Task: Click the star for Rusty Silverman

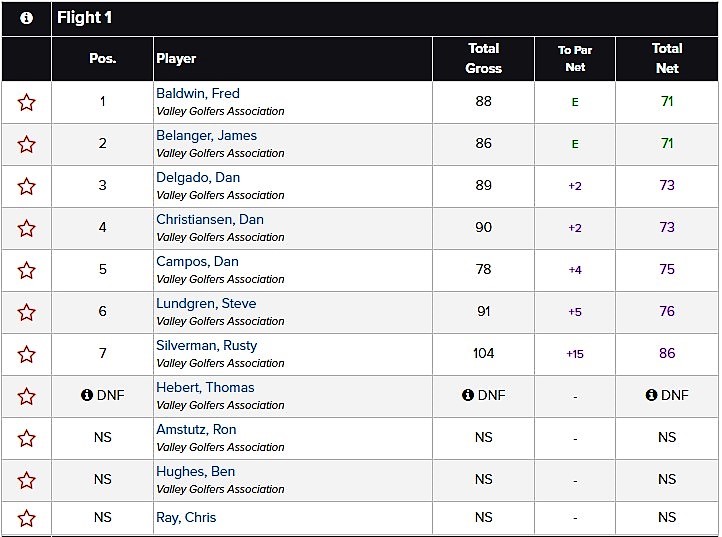Action: (x=26, y=354)
